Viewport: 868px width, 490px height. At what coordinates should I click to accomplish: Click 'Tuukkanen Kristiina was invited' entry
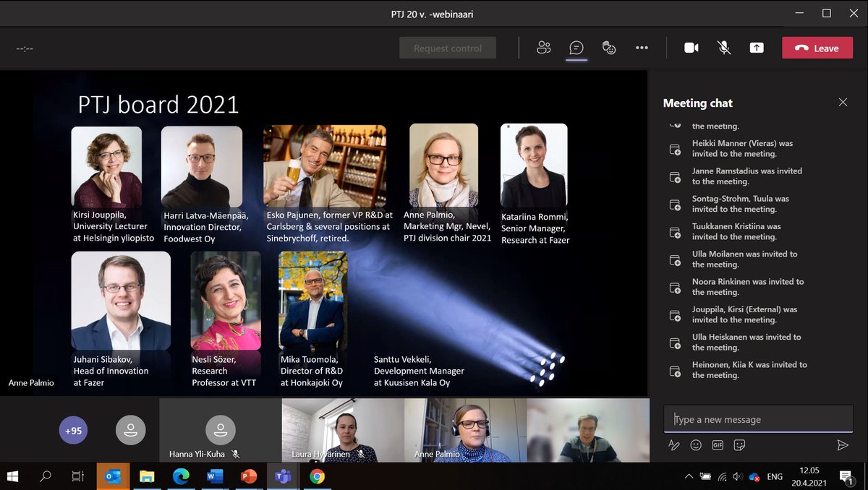736,231
